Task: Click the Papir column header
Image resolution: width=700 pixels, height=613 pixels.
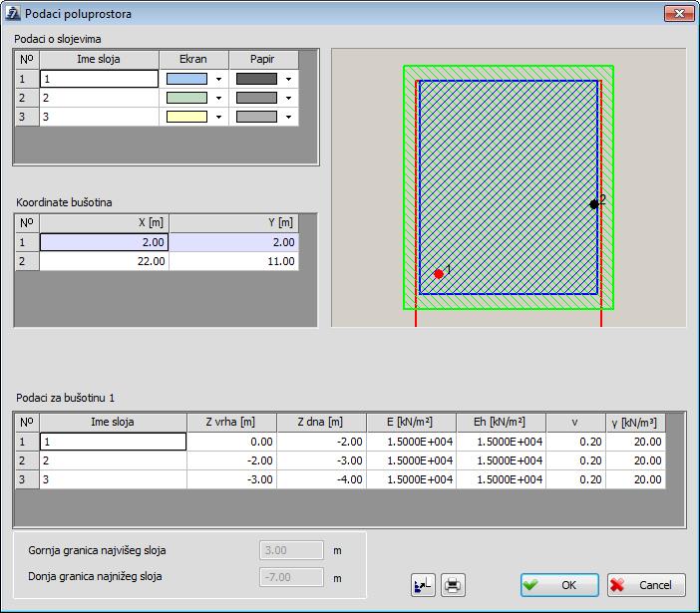Action: 263,60
